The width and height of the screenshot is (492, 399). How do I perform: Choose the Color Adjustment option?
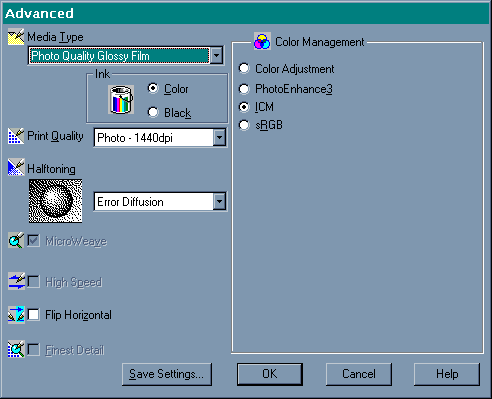tap(244, 68)
